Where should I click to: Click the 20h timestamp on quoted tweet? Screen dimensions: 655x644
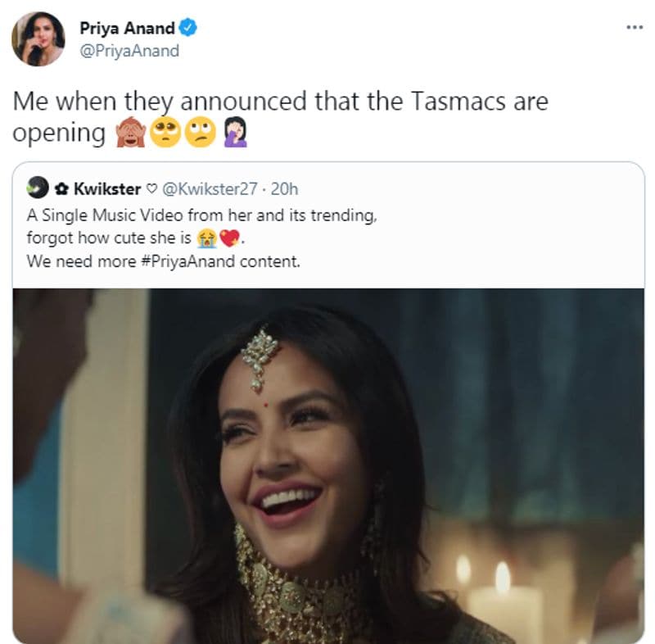point(284,189)
